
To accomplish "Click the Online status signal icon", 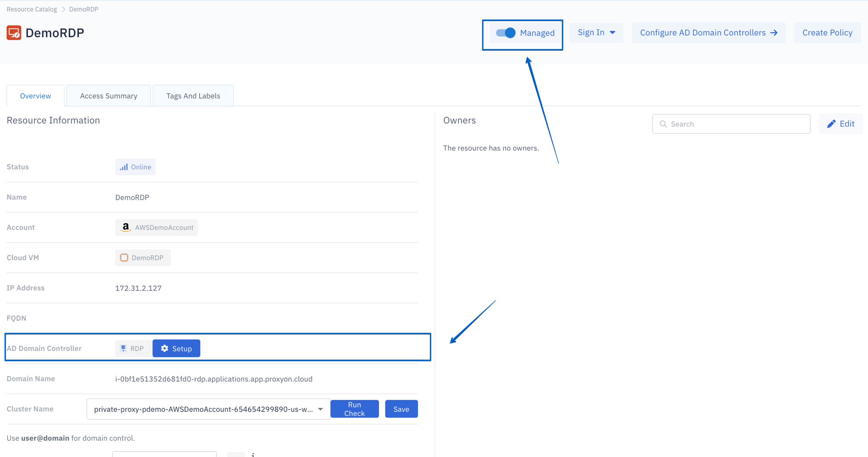I will click(124, 167).
